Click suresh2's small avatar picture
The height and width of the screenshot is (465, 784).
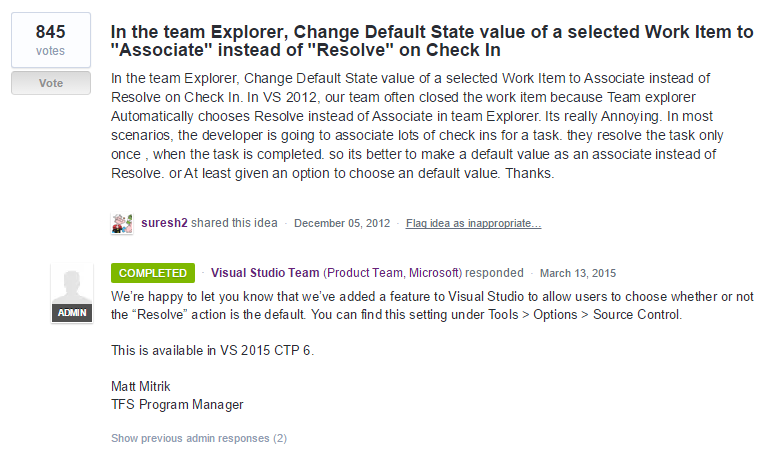click(122, 223)
